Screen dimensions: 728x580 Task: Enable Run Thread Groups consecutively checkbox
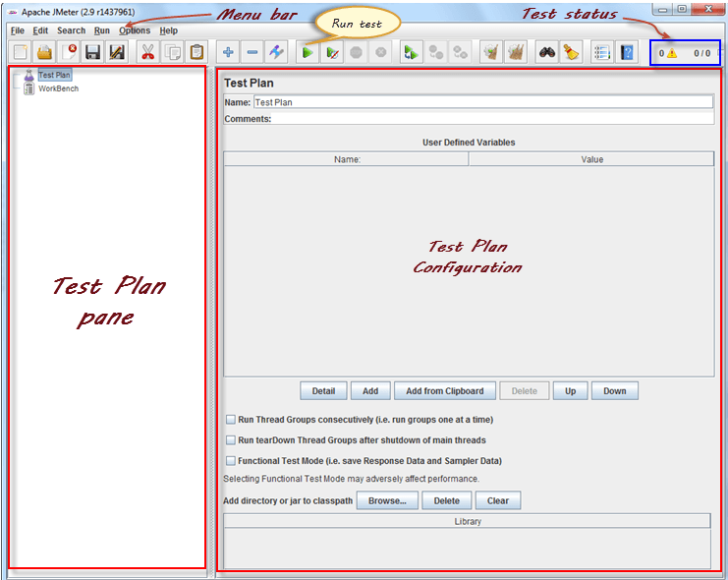(231, 420)
